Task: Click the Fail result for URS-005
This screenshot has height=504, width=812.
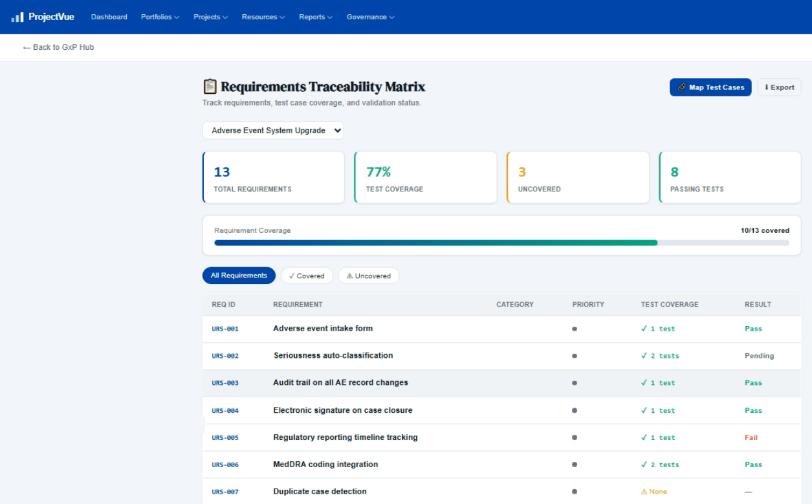Action: coord(751,437)
